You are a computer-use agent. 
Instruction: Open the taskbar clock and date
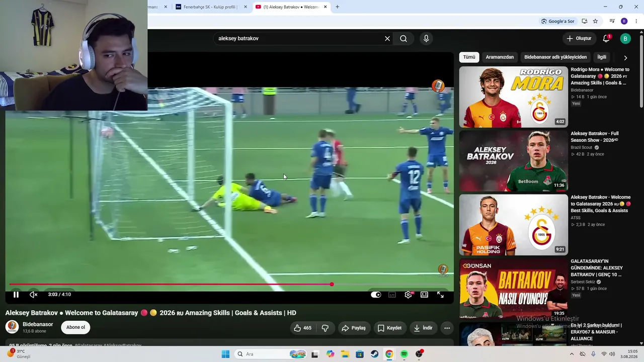629,354
